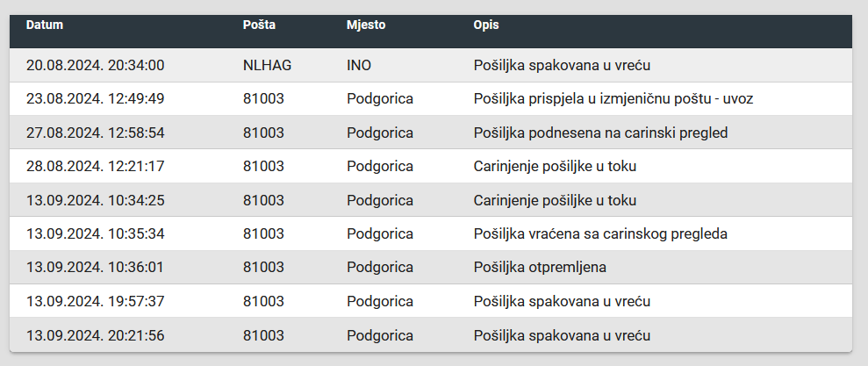868x366 pixels.
Task: Click 'Pošiljka otpremljena' description
Action: pos(540,268)
